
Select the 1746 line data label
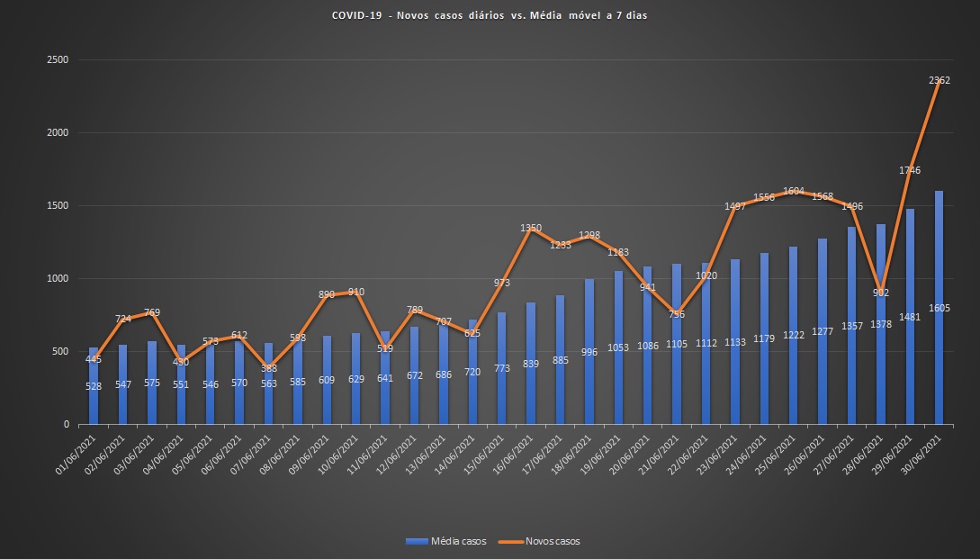click(x=910, y=170)
